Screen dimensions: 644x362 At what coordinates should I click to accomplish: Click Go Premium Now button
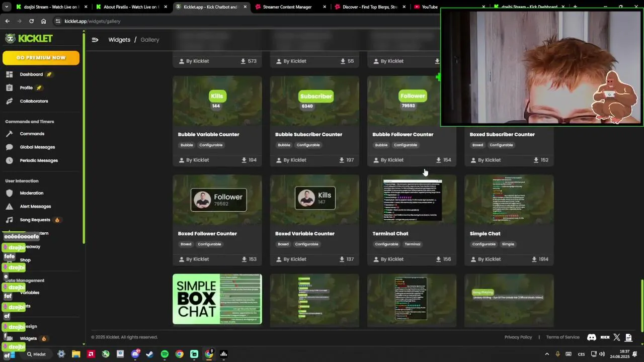pos(41,58)
